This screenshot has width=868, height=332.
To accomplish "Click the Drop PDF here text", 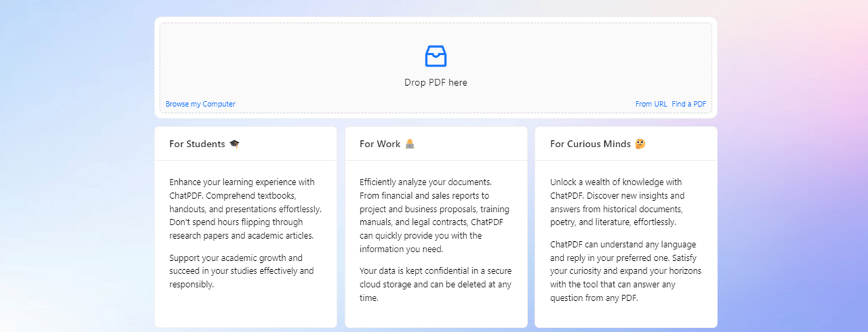I will tap(435, 83).
